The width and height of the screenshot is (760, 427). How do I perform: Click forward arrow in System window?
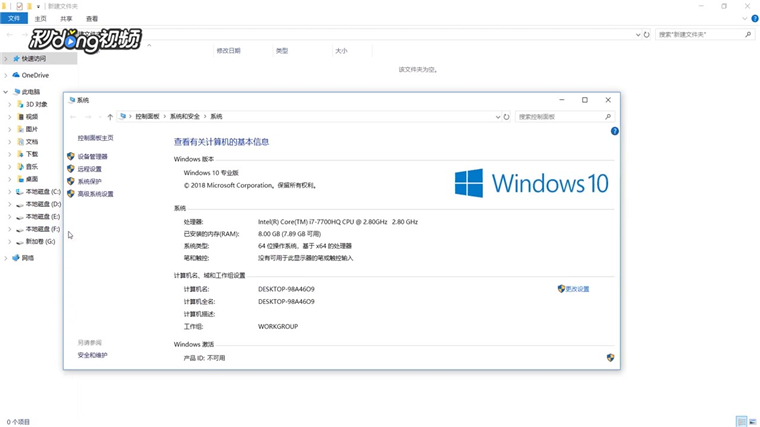pyautogui.click(x=88, y=117)
